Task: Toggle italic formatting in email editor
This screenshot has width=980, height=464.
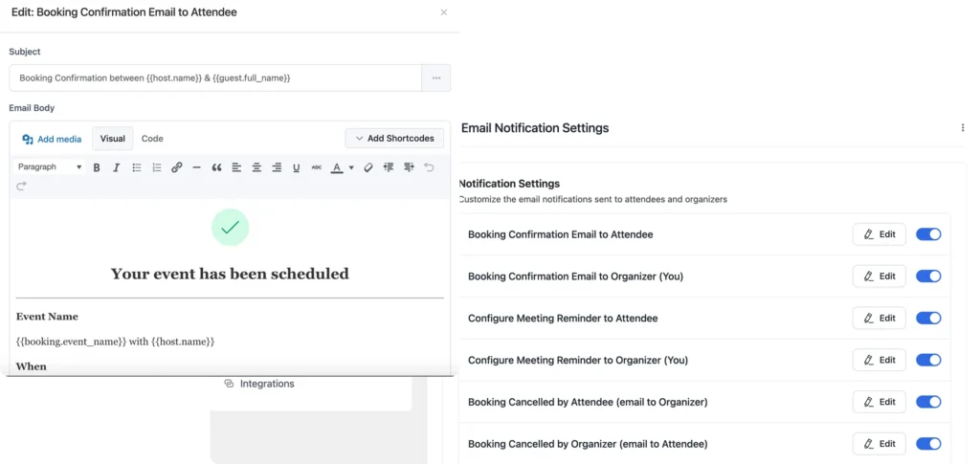Action: pos(116,167)
